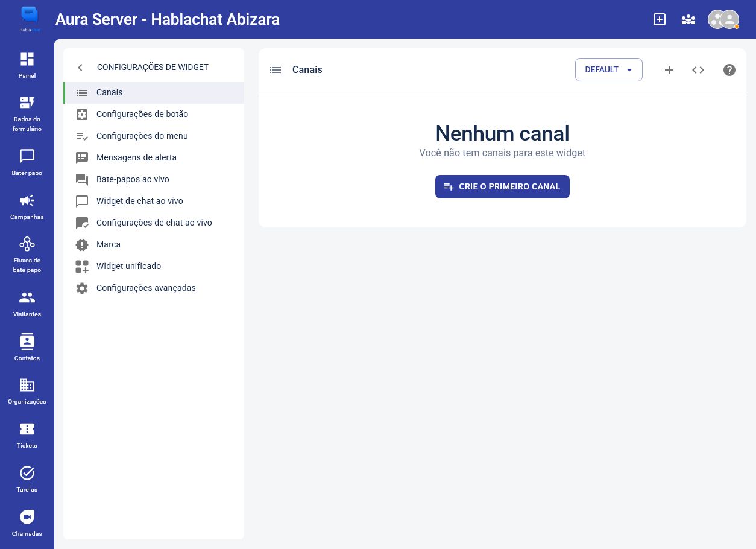
Task: Click the HablaChat logo
Action: pyautogui.click(x=30, y=19)
